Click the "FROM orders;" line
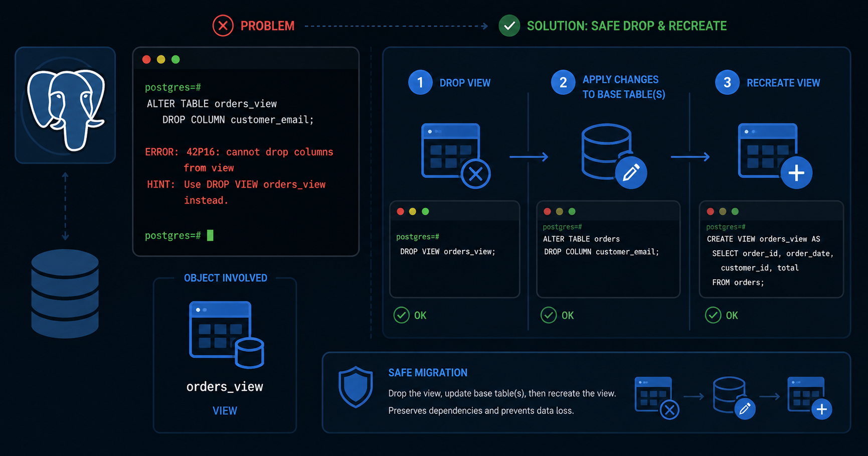 tap(738, 283)
